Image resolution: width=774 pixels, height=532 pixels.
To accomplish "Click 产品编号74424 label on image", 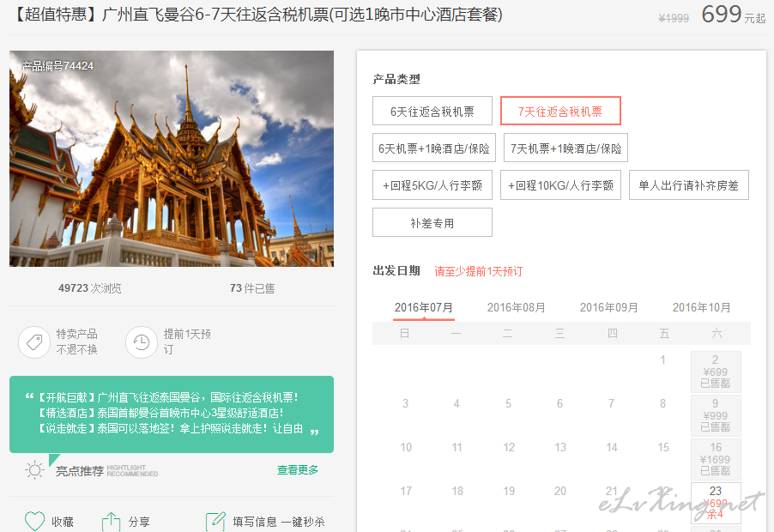I will 57,66.
